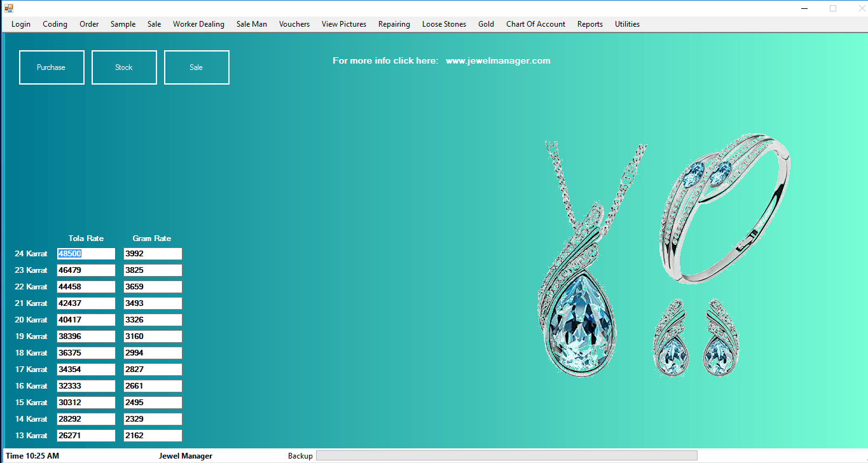Focus the 22 Karrat Tola Rate field
Image resolution: width=868 pixels, height=463 pixels.
click(x=86, y=287)
